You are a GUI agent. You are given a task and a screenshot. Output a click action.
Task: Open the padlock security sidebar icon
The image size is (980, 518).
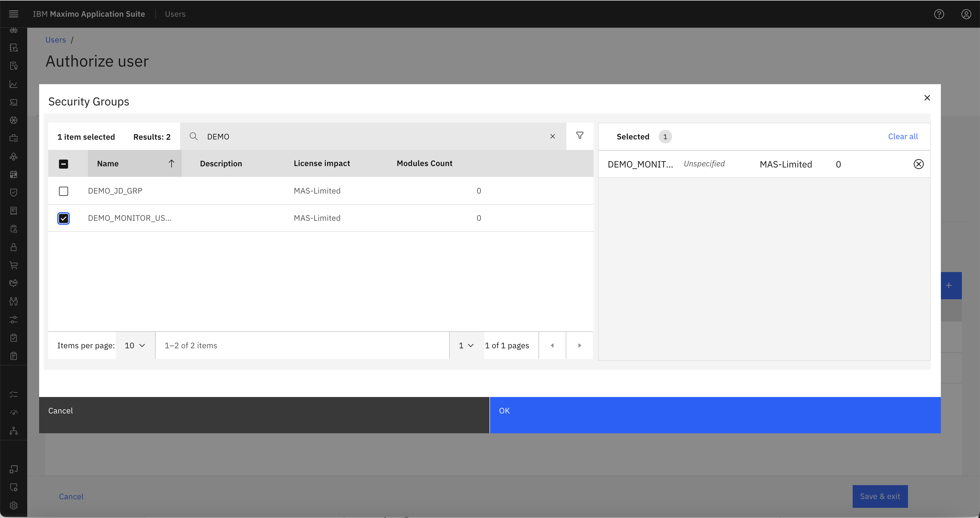tap(14, 247)
